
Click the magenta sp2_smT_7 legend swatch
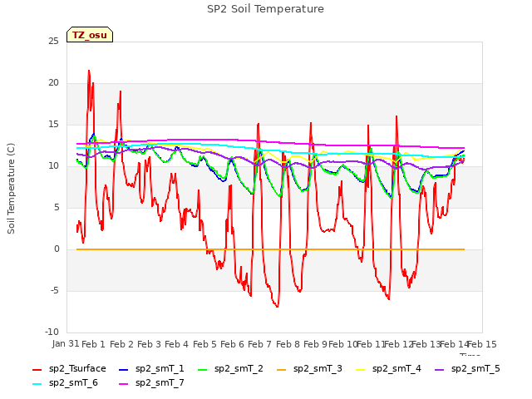pos(124,384)
